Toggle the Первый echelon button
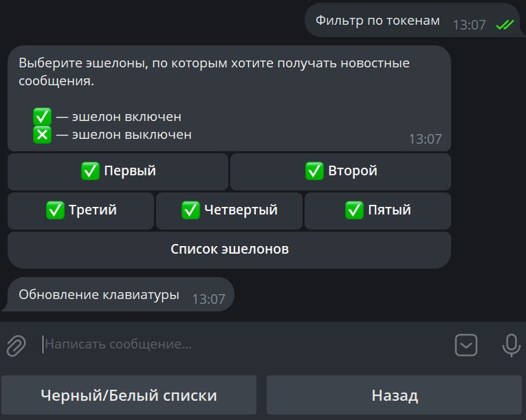This screenshot has height=420, width=526. click(x=118, y=171)
